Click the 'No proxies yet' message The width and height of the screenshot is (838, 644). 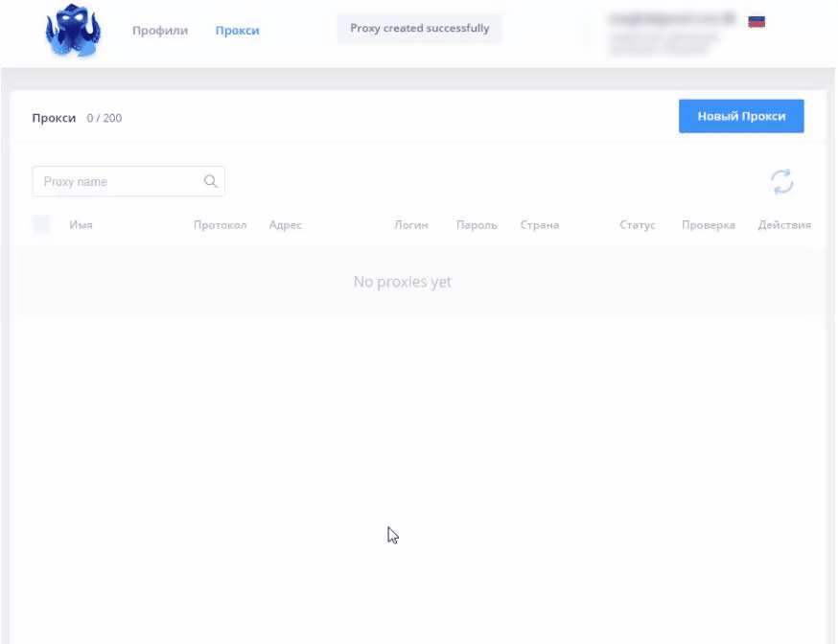click(403, 282)
